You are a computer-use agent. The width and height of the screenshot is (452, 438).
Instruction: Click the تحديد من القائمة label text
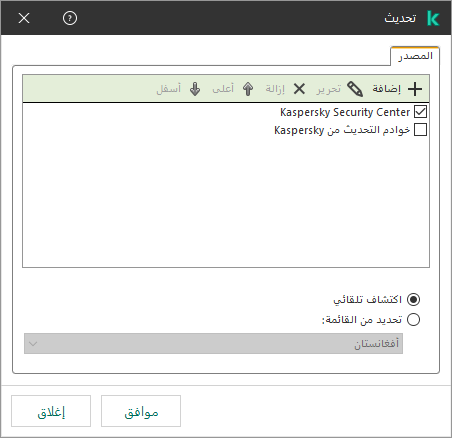[x=362, y=320]
